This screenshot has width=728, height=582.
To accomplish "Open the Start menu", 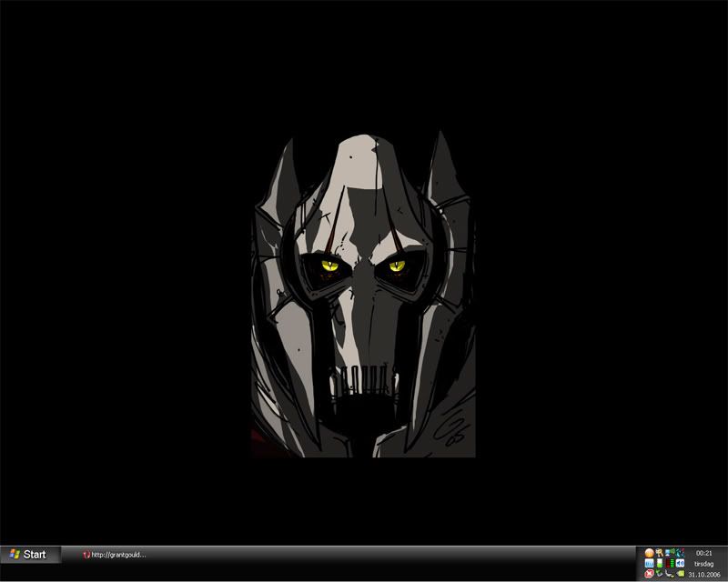I will [x=30, y=555].
